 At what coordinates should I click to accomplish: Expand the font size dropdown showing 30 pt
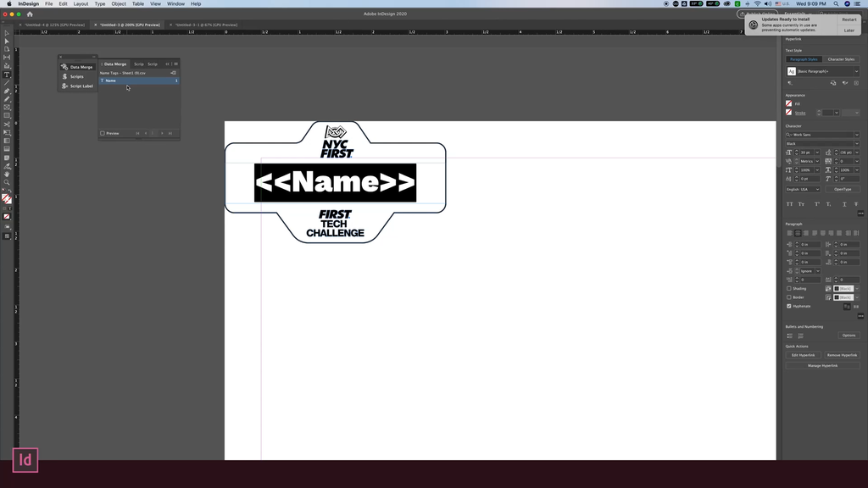819,152
